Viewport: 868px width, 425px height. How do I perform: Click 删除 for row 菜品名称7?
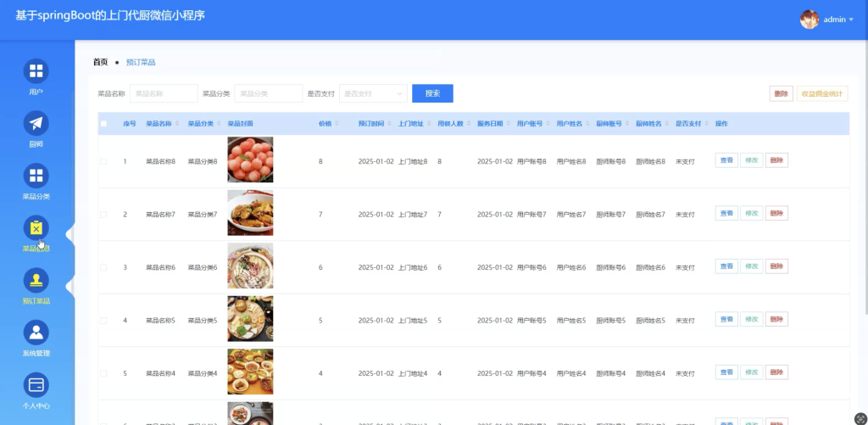(x=776, y=213)
